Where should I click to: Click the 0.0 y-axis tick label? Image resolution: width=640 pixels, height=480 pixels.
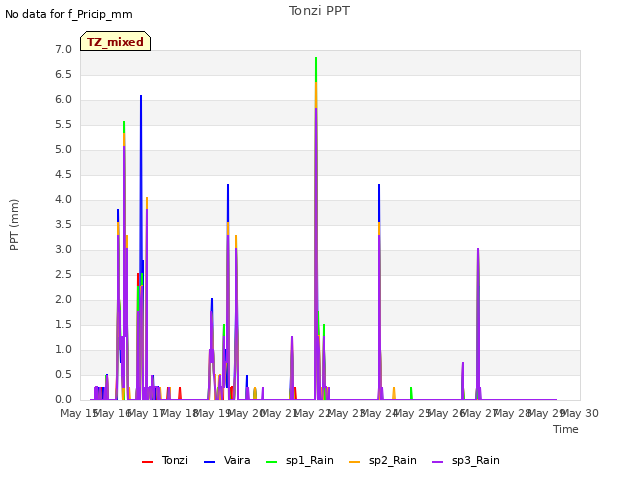coord(63,400)
